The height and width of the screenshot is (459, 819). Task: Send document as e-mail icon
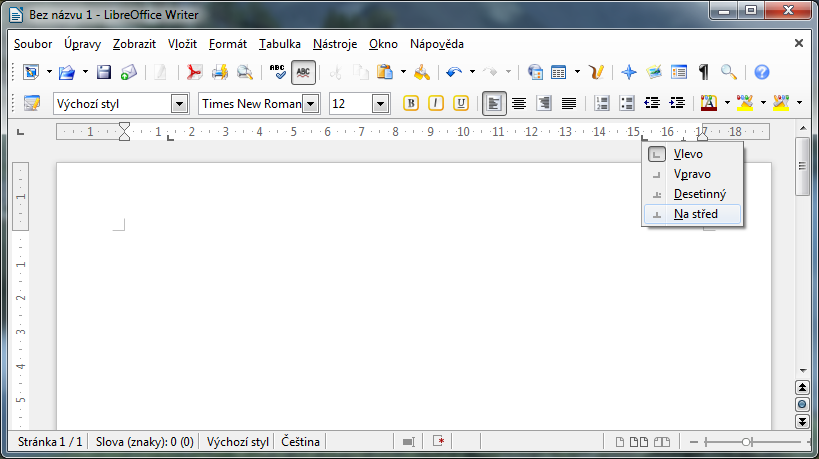[128, 72]
